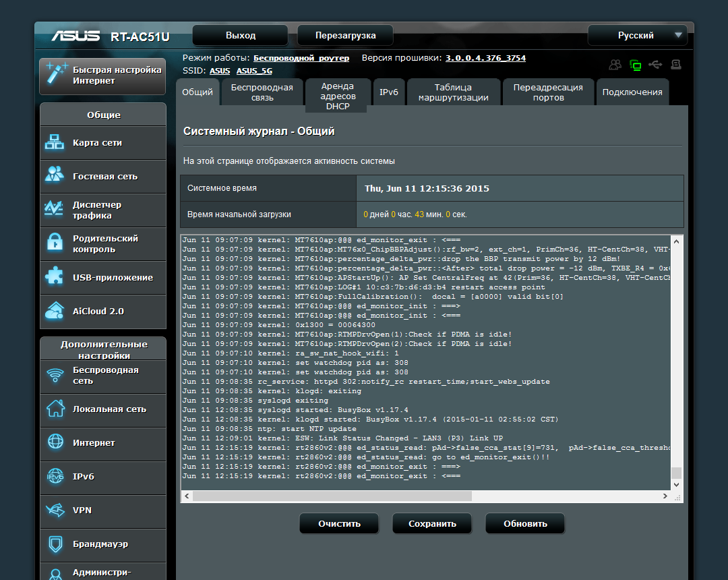Click the Network Map (Карта сети) icon
Viewport: 728px width, 580px height.
[x=55, y=142]
